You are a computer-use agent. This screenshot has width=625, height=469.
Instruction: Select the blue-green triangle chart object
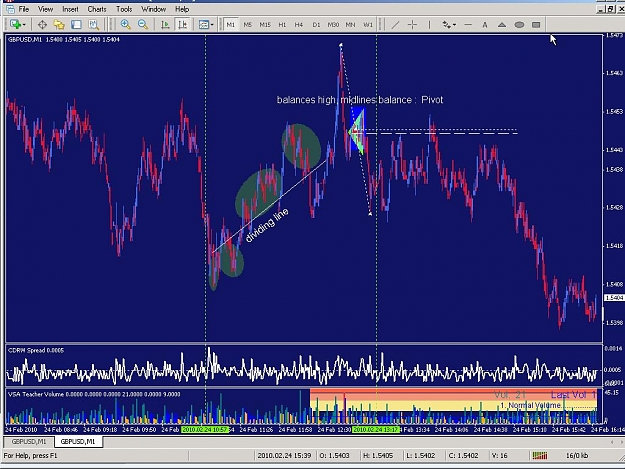(357, 131)
